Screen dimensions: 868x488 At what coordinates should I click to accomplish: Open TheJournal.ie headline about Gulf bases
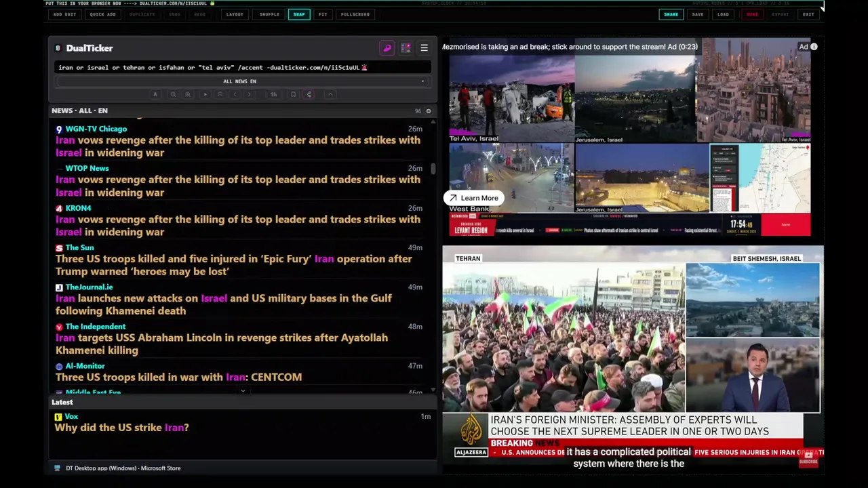[224, 304]
